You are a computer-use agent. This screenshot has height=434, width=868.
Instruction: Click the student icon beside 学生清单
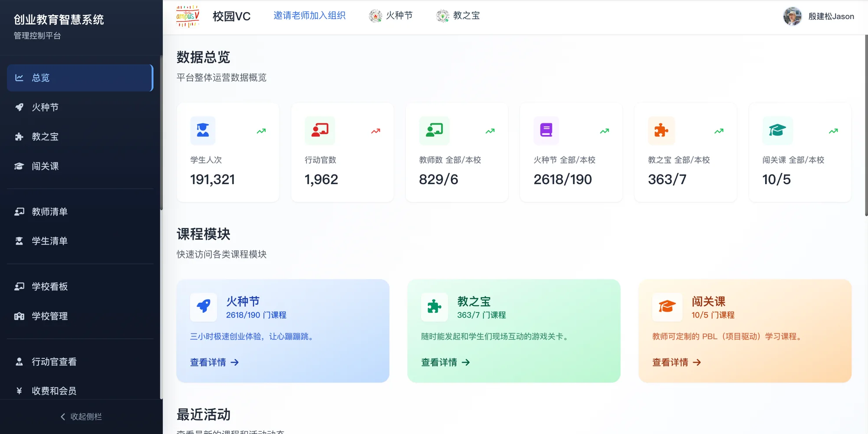pos(19,241)
